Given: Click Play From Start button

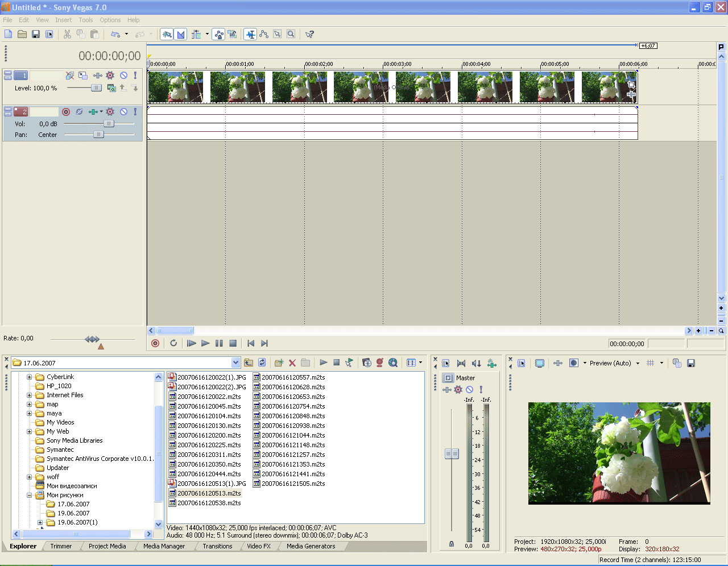Looking at the screenshot, I should click(192, 343).
